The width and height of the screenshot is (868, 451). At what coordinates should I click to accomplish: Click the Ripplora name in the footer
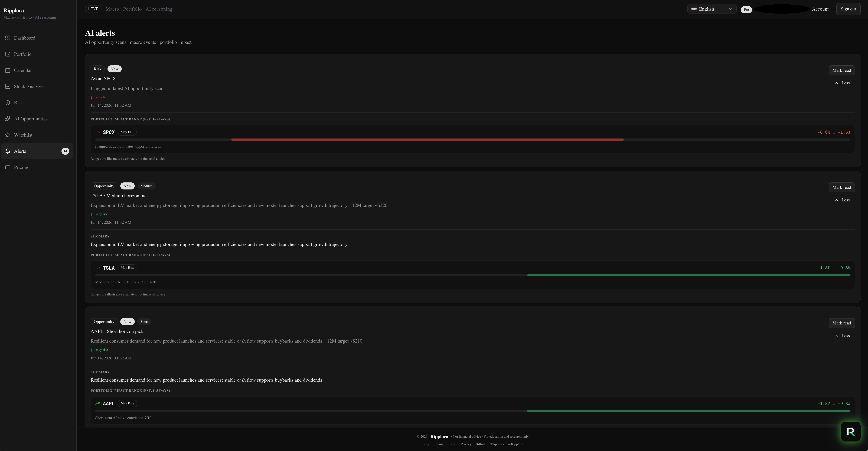tap(439, 437)
